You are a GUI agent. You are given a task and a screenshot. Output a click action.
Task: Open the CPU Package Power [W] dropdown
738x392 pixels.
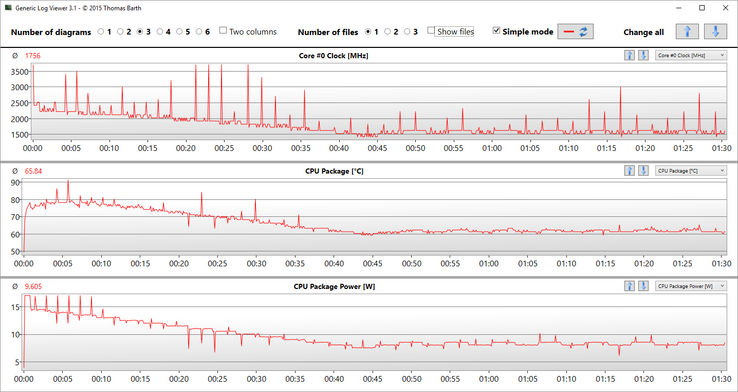(691, 286)
